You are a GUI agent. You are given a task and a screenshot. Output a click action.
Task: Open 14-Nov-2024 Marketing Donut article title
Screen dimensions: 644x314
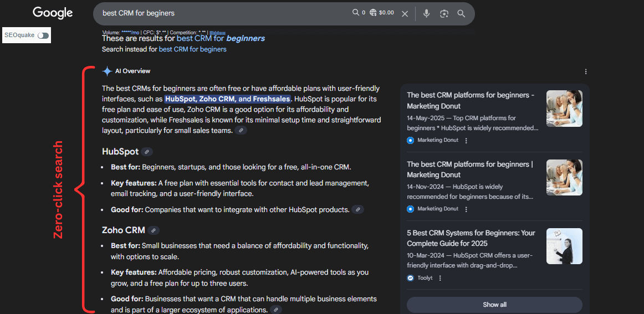pyautogui.click(x=470, y=169)
